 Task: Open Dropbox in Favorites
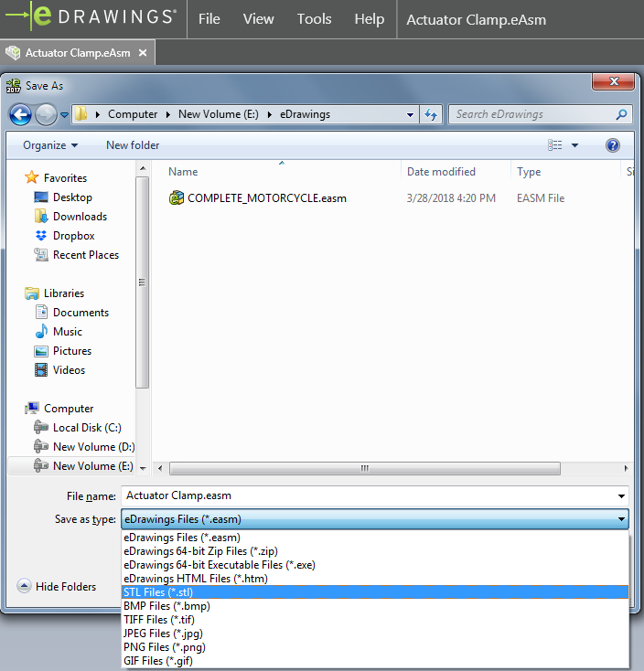click(x=73, y=236)
